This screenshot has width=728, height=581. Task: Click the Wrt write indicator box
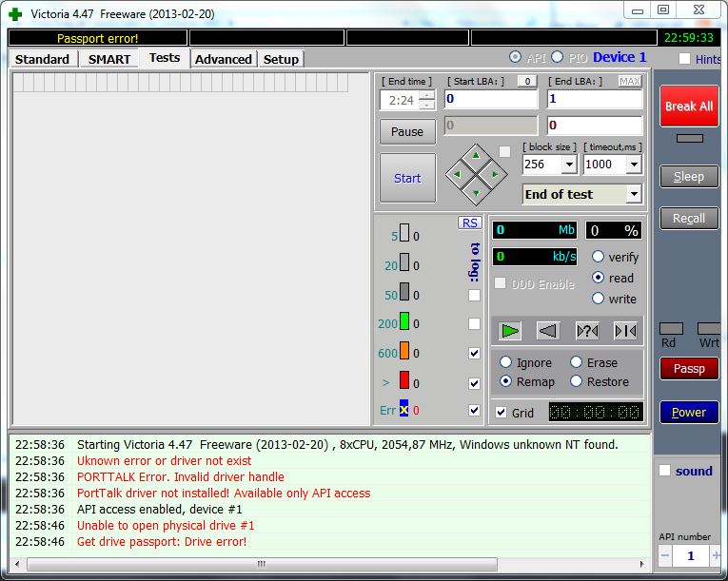[709, 329]
